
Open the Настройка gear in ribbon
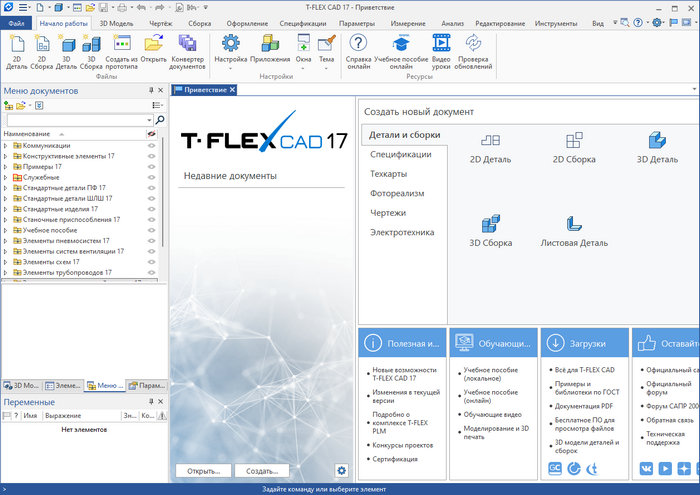[230, 52]
